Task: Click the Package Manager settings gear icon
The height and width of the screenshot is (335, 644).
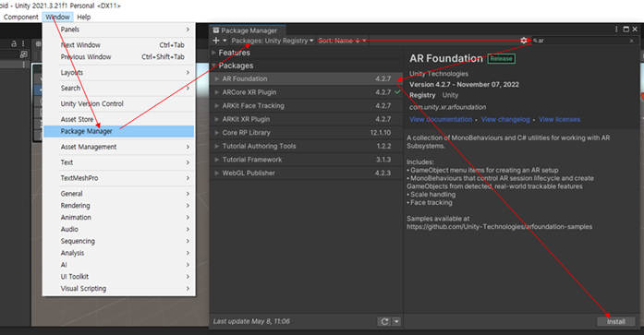Action: (x=523, y=41)
